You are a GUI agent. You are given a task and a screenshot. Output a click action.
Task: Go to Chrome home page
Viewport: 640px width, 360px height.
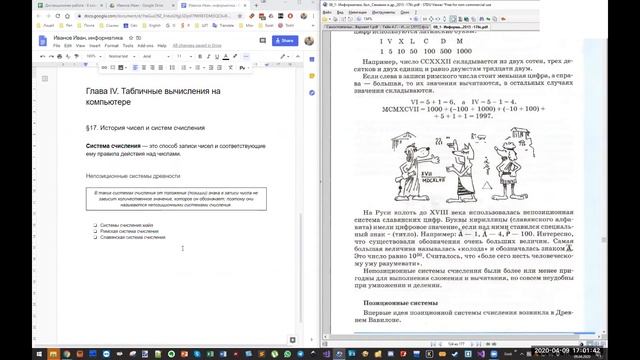pos(67,16)
